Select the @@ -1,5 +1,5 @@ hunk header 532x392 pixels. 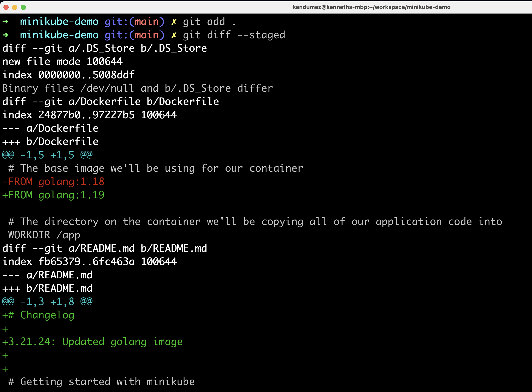(47, 155)
